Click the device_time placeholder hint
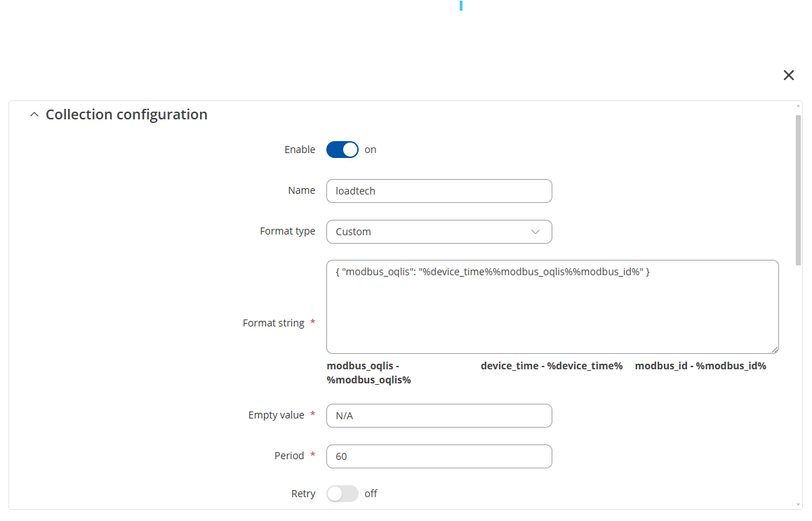 pos(552,366)
